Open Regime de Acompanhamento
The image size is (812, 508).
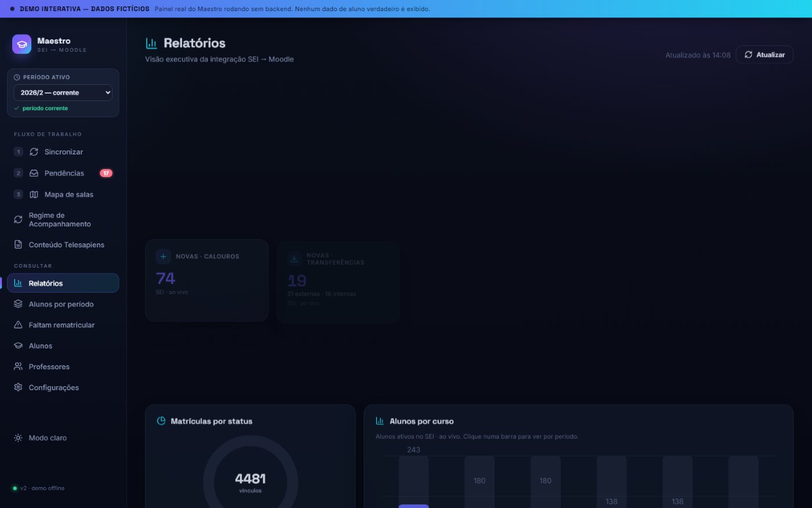tap(63, 219)
